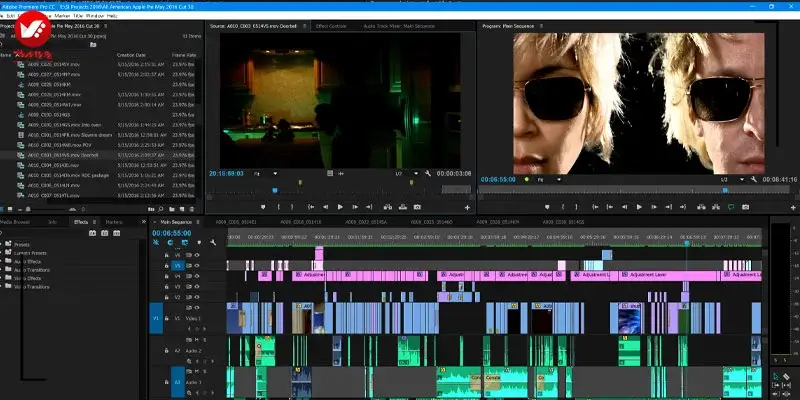Open Find in the Project panel

(x=161, y=209)
